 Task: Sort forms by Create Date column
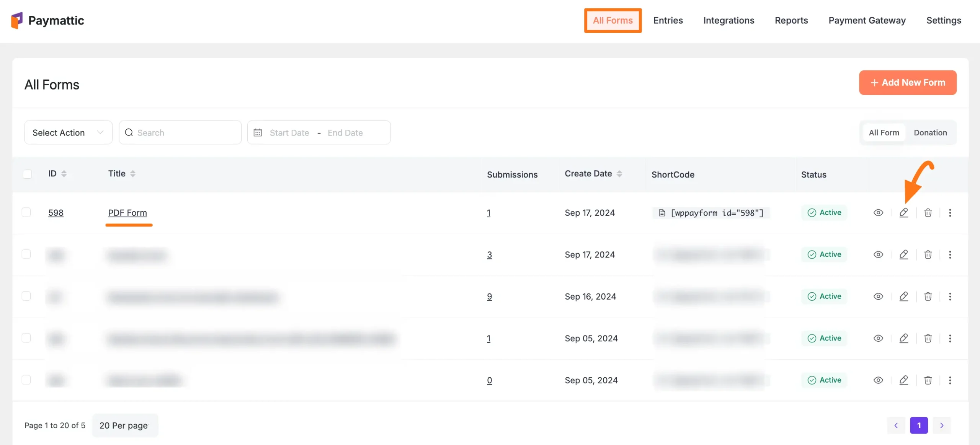click(x=619, y=174)
